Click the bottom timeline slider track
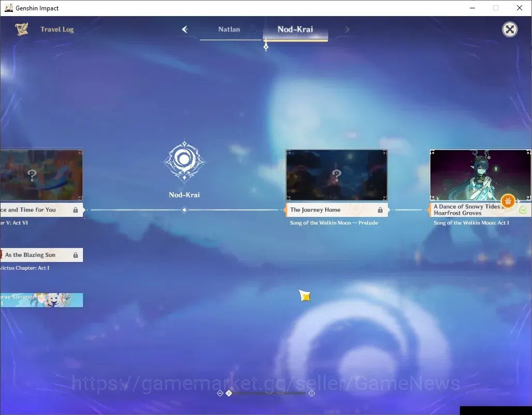The image size is (532, 415). tap(269, 393)
